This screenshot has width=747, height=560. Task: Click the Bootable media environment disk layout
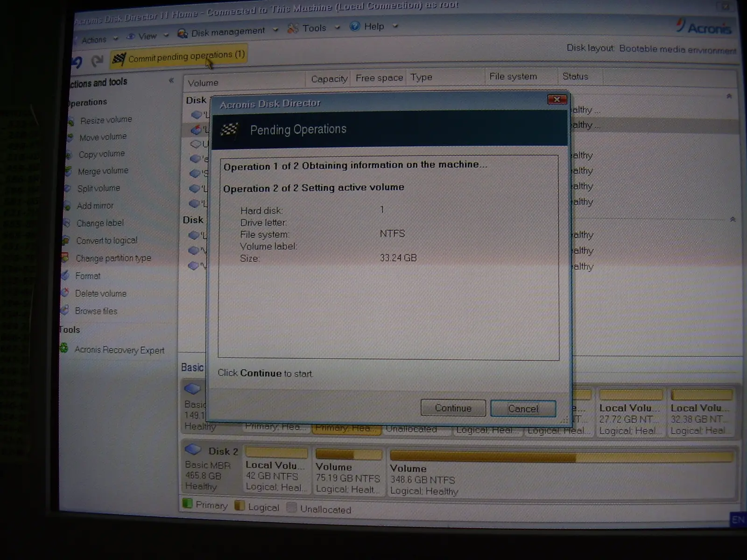click(x=677, y=49)
